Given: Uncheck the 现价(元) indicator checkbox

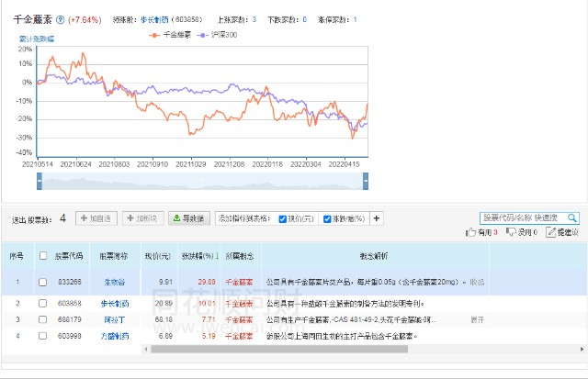Looking at the screenshot, I should click(x=283, y=218).
